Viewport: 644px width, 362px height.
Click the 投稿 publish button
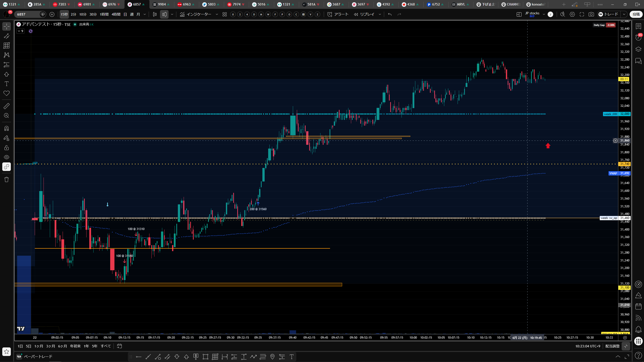coord(636,14)
